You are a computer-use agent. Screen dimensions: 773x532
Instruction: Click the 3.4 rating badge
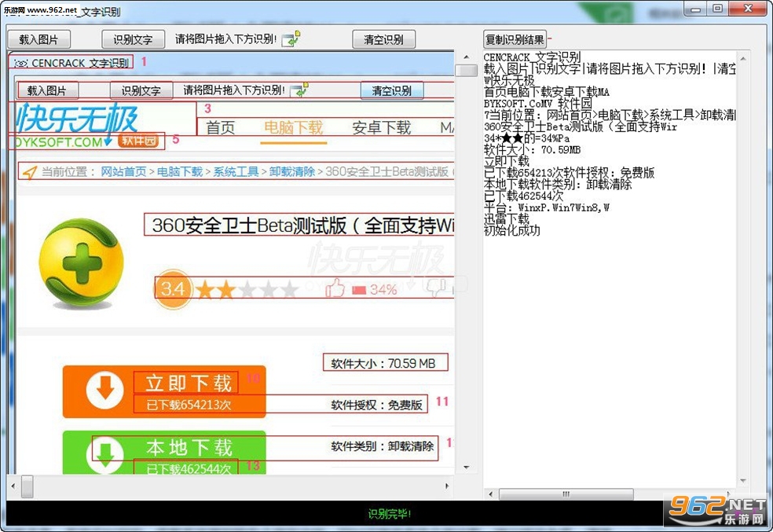[x=174, y=289]
